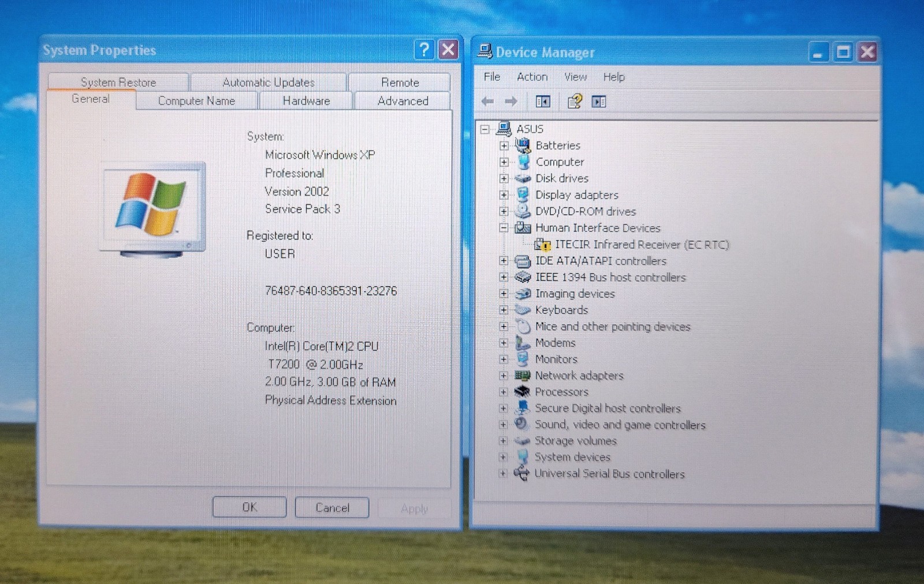Switch to the Hardware tab
Image resolution: width=924 pixels, height=584 pixels.
[306, 101]
